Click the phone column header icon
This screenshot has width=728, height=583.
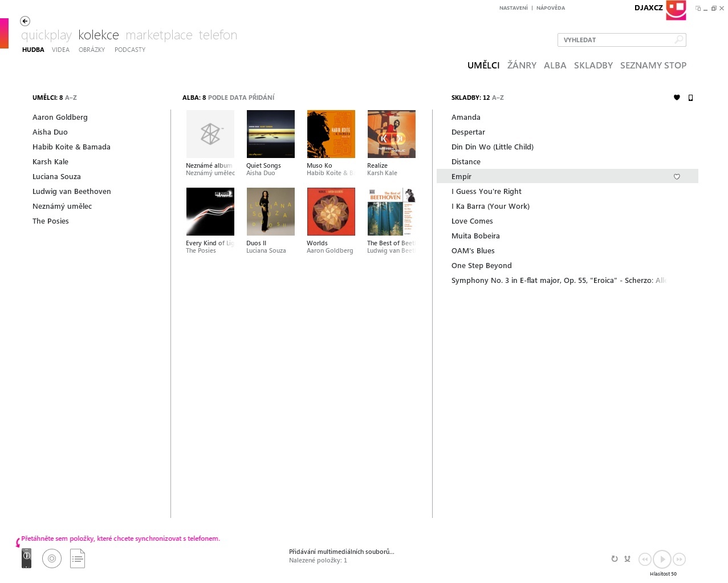[x=690, y=98]
